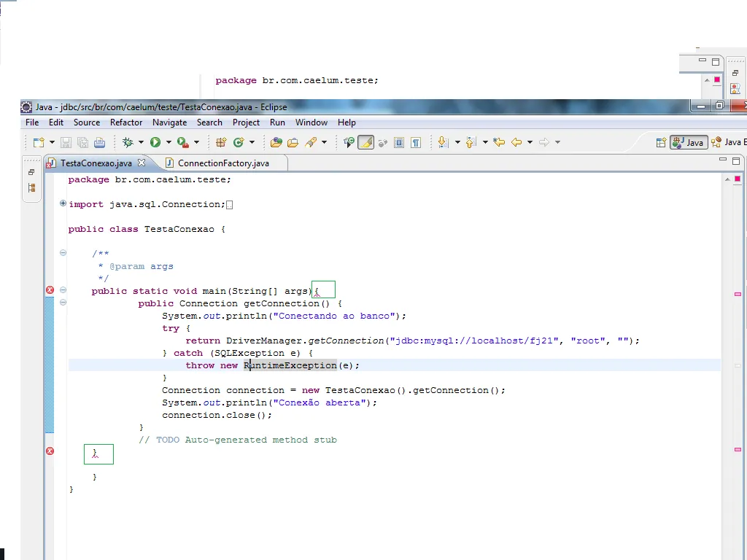Click the Print icon in toolbar
747x560 pixels.
pos(99,143)
